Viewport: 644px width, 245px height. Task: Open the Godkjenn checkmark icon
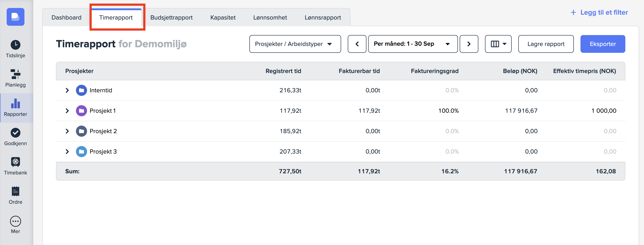[x=16, y=133]
